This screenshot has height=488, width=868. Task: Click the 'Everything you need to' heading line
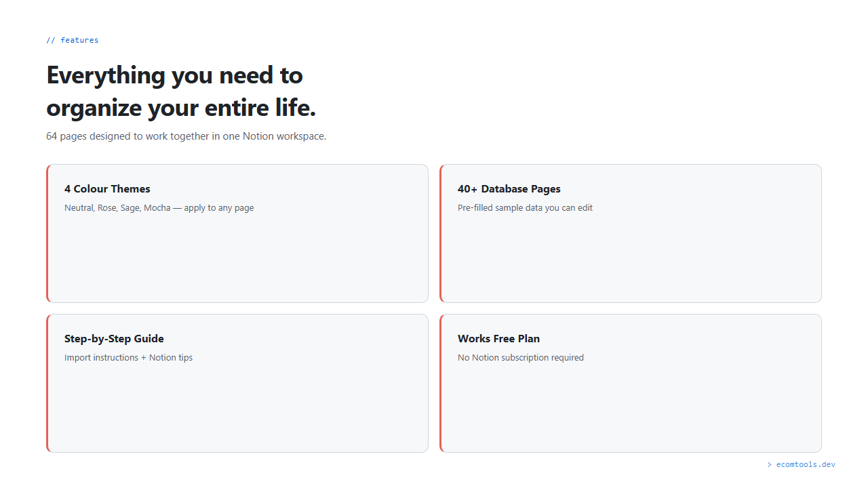click(x=174, y=75)
